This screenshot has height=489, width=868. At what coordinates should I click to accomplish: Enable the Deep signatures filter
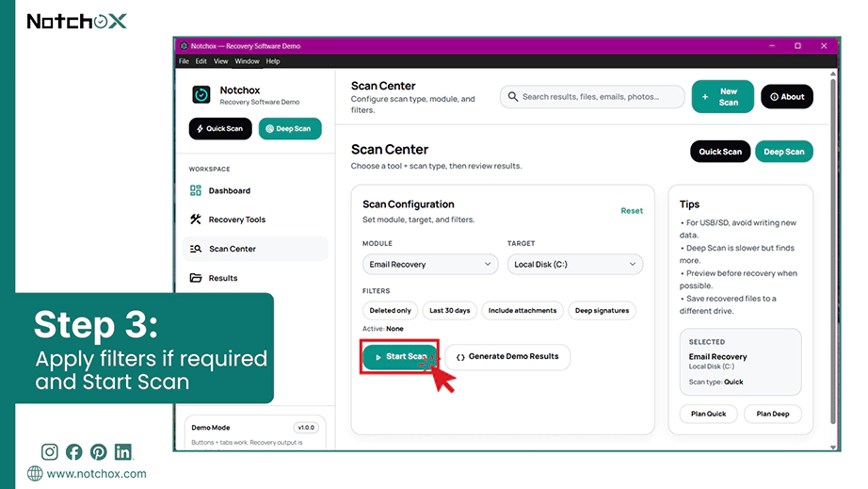602,311
